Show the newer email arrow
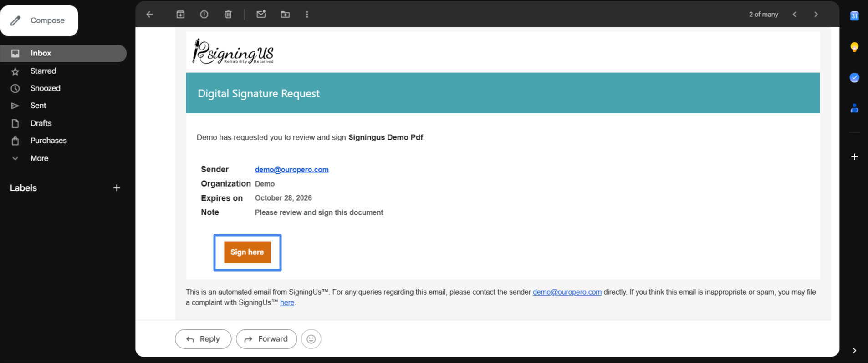This screenshot has height=363, width=868. [795, 15]
